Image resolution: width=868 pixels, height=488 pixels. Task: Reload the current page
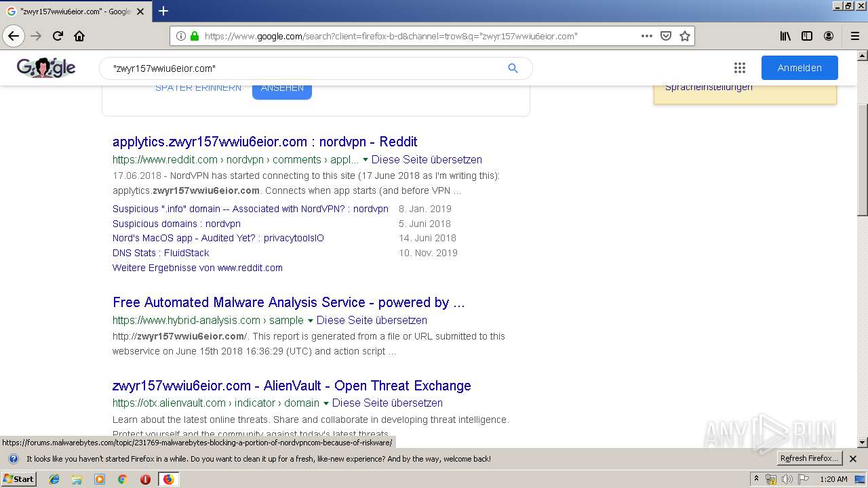tap(58, 36)
